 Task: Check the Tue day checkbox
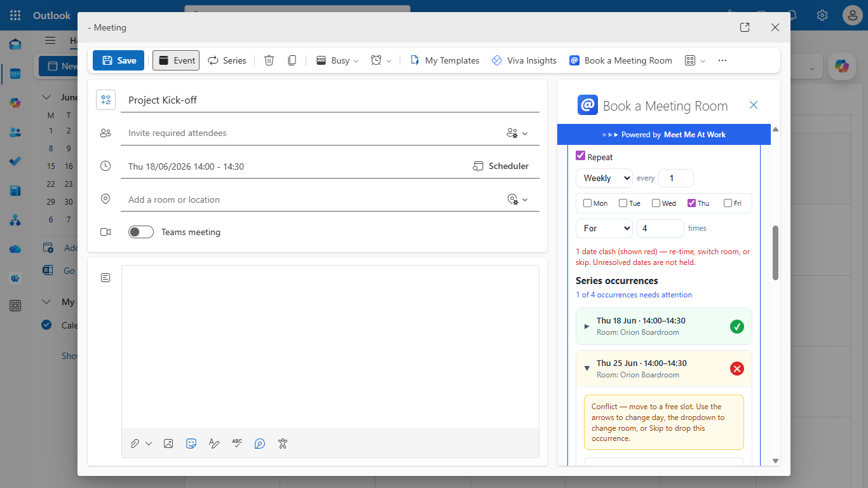(x=623, y=203)
